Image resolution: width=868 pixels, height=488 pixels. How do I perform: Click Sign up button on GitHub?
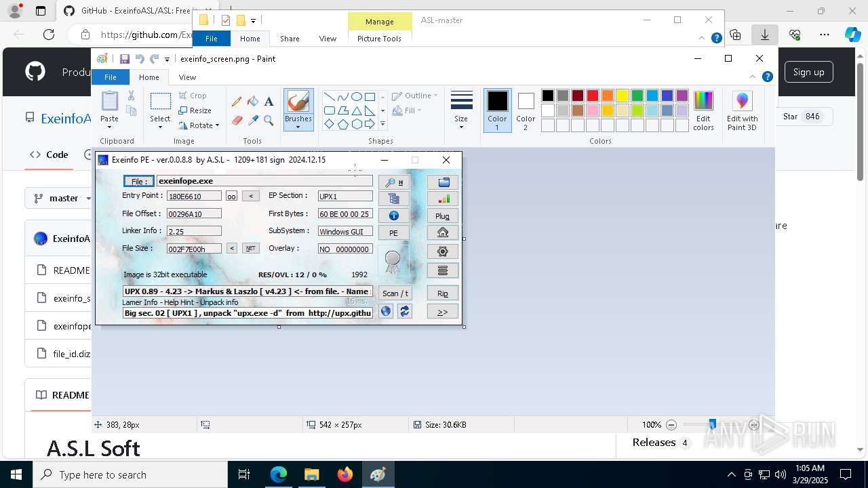808,72
